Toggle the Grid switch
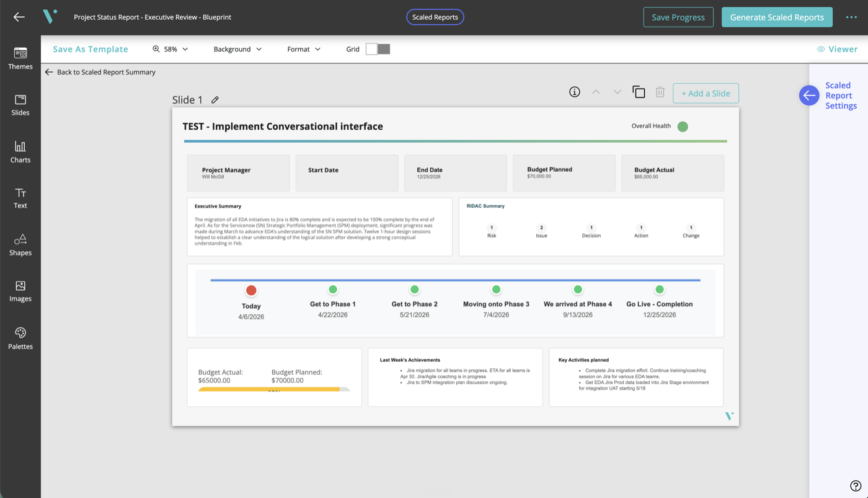 click(378, 49)
